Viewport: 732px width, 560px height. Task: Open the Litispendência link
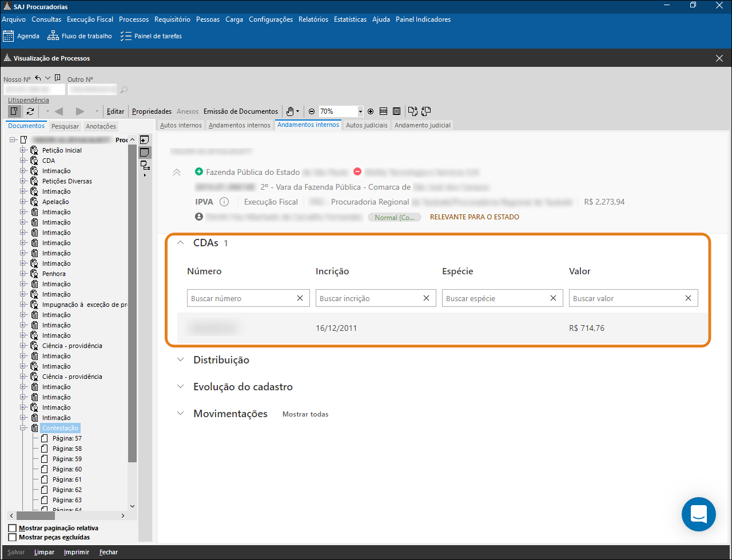pyautogui.click(x=29, y=100)
